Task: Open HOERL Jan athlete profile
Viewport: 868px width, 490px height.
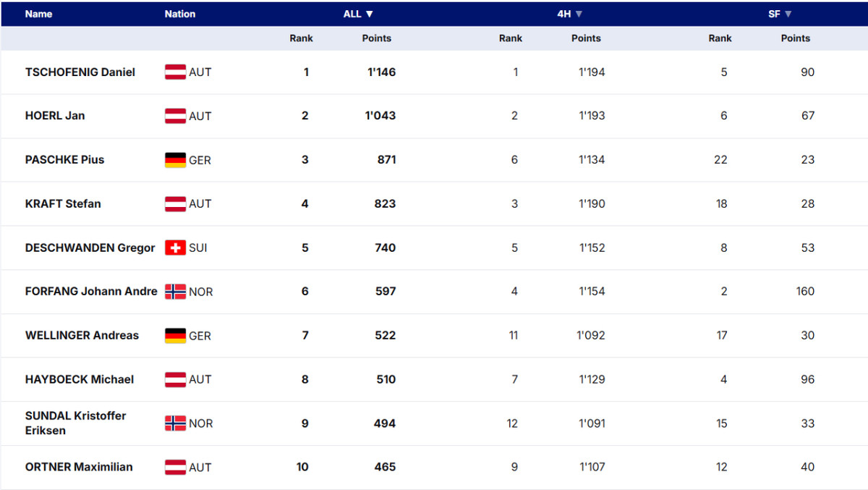Action: point(55,116)
